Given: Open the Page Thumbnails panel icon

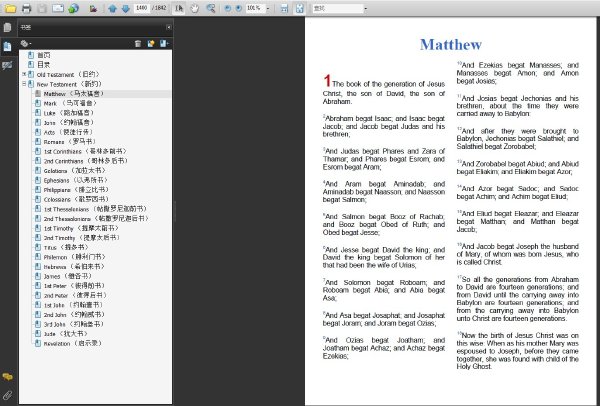Looking at the screenshot, I should pos(7,27).
